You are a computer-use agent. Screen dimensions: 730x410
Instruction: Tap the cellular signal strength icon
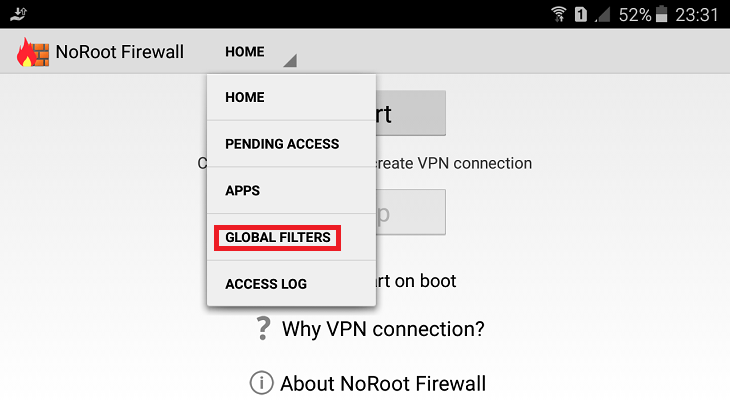[x=603, y=15]
